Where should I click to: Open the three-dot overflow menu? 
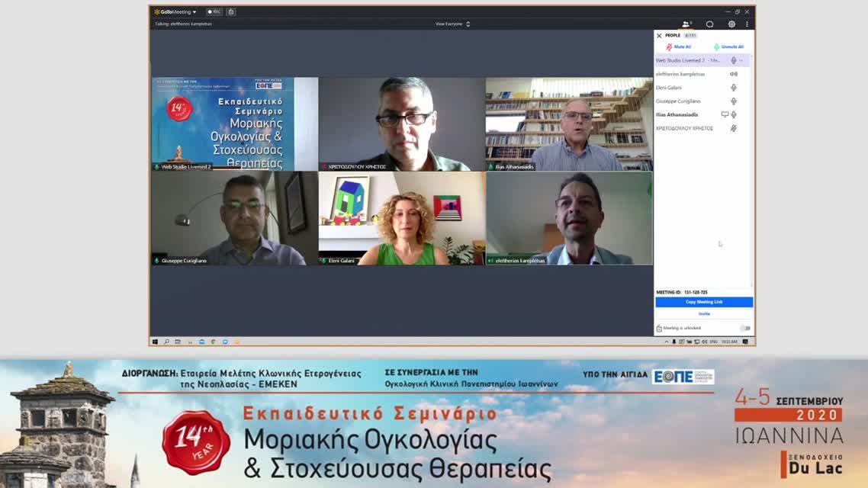745,24
